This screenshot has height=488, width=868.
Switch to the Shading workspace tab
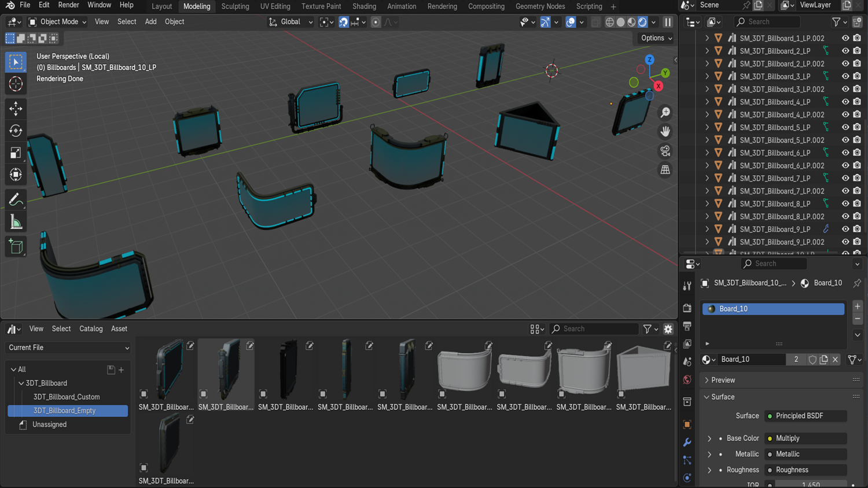364,6
